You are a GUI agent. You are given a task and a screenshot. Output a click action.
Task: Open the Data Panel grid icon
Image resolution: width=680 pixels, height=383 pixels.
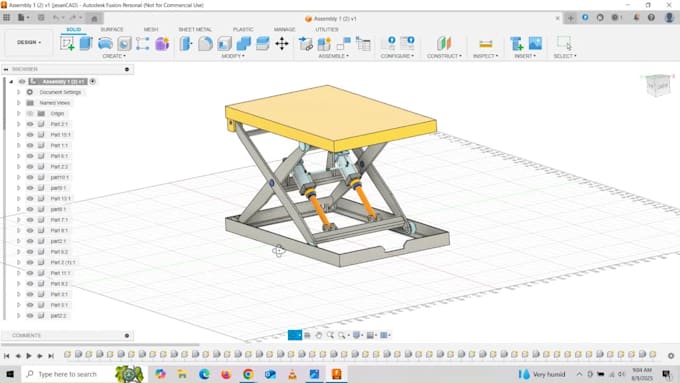[7, 18]
